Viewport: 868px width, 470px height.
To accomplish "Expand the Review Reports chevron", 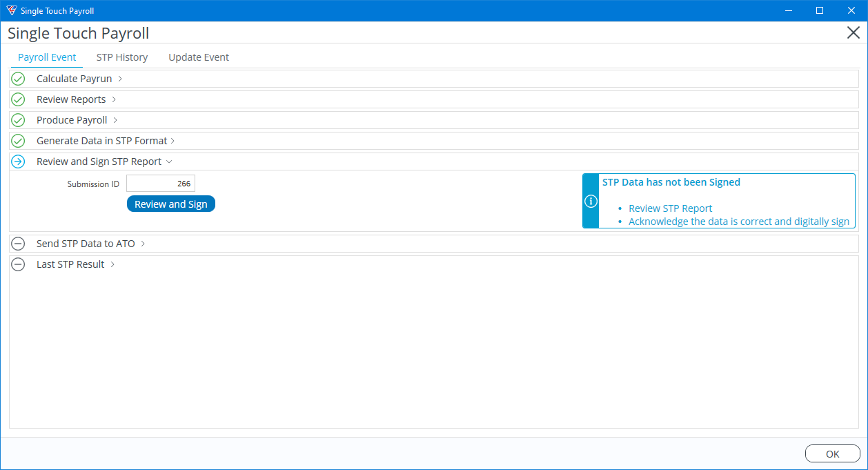I will point(114,99).
